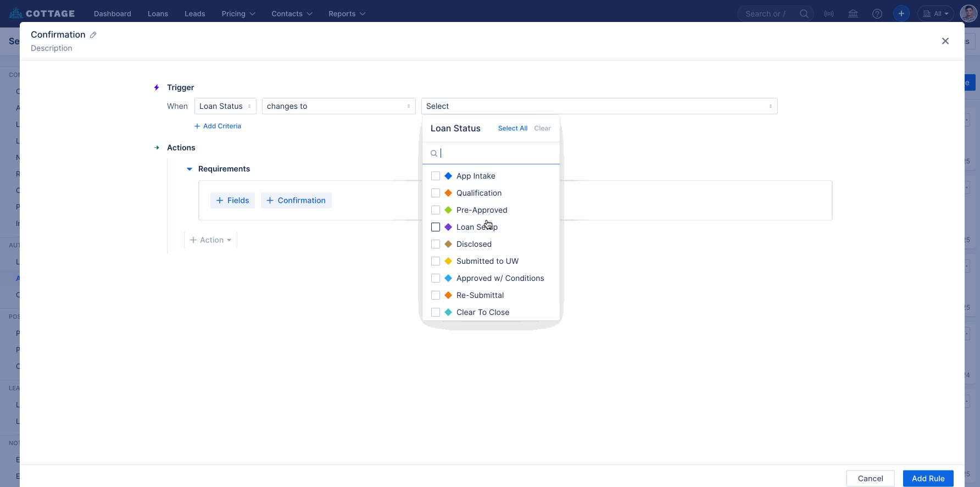Click the blue diamond next to App Intake
Image resolution: width=980 pixels, height=487 pixels.
point(448,176)
